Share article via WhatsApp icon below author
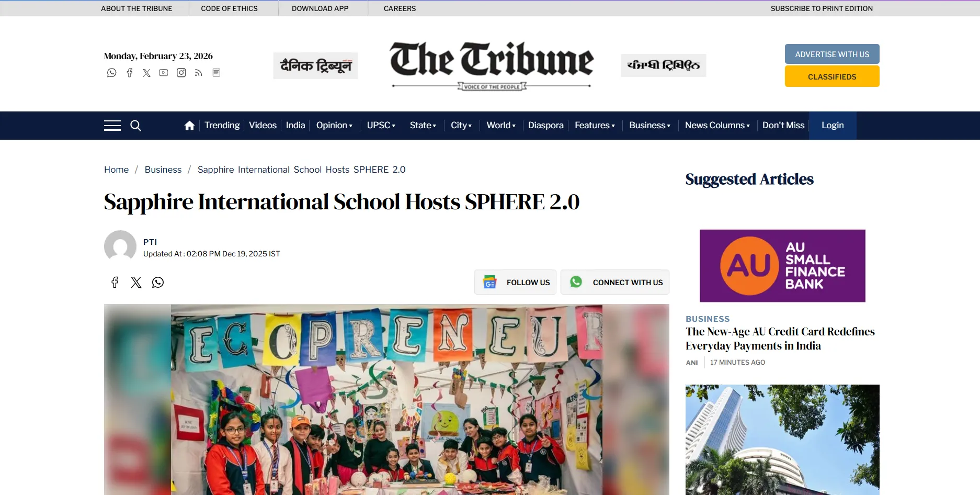Viewport: 980px width, 495px height. 158,283
